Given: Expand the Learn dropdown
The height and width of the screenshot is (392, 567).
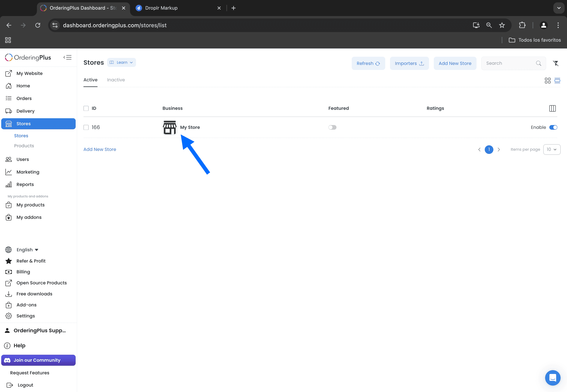Looking at the screenshot, I should 121,62.
